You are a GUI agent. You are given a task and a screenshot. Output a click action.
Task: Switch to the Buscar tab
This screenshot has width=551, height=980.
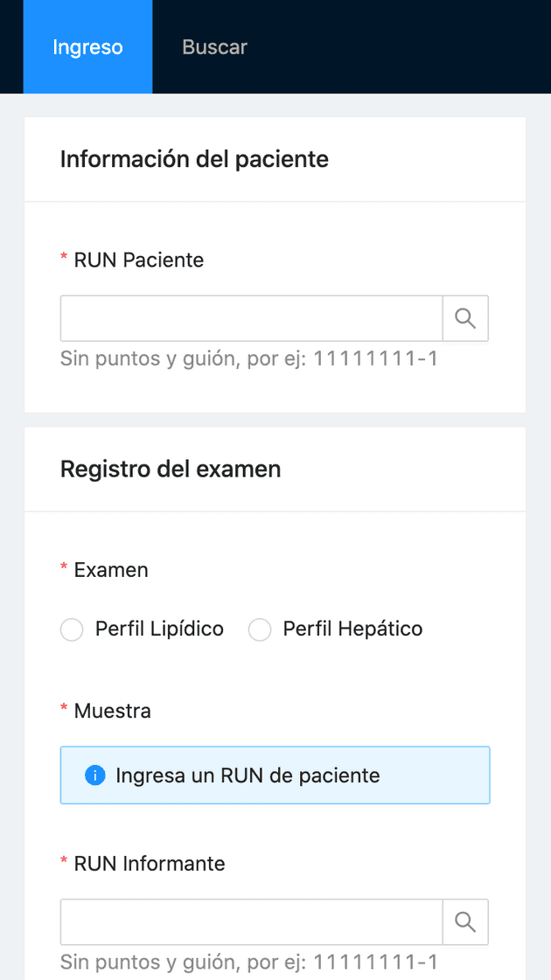tap(214, 47)
